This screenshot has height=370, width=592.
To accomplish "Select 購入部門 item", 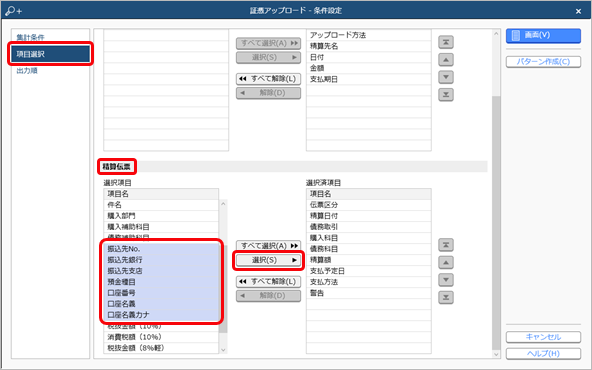I will coord(161,216).
